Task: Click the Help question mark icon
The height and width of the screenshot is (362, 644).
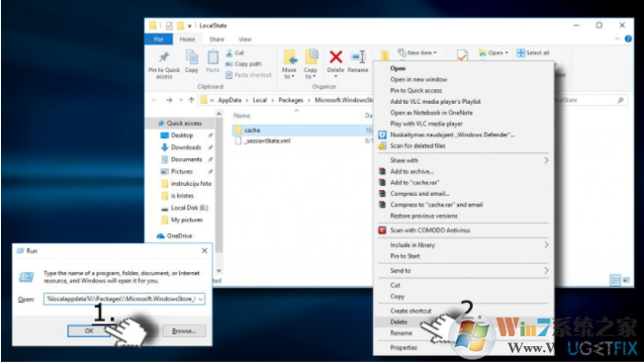Action: (x=628, y=39)
